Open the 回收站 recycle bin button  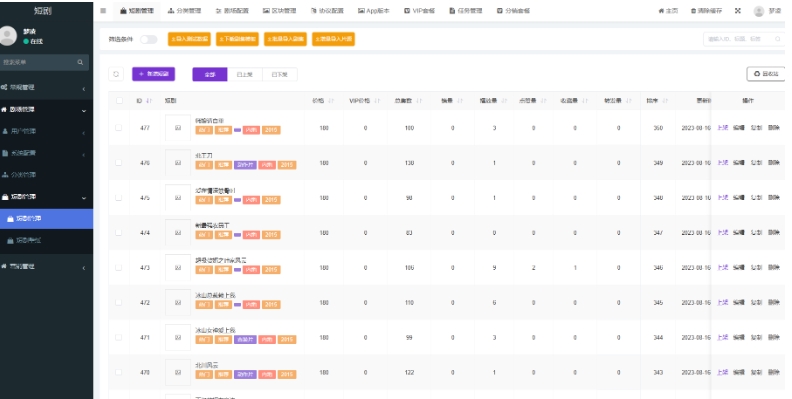pos(766,74)
